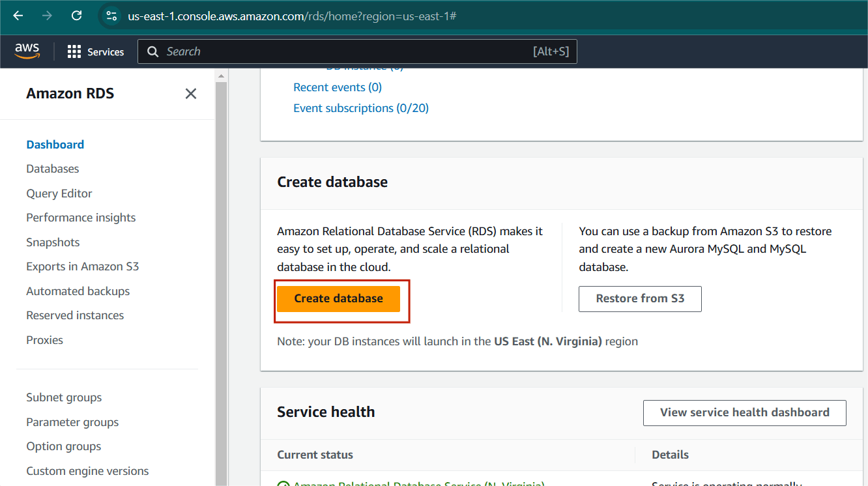Open Subnet groups
The image size is (868, 486).
point(64,397)
